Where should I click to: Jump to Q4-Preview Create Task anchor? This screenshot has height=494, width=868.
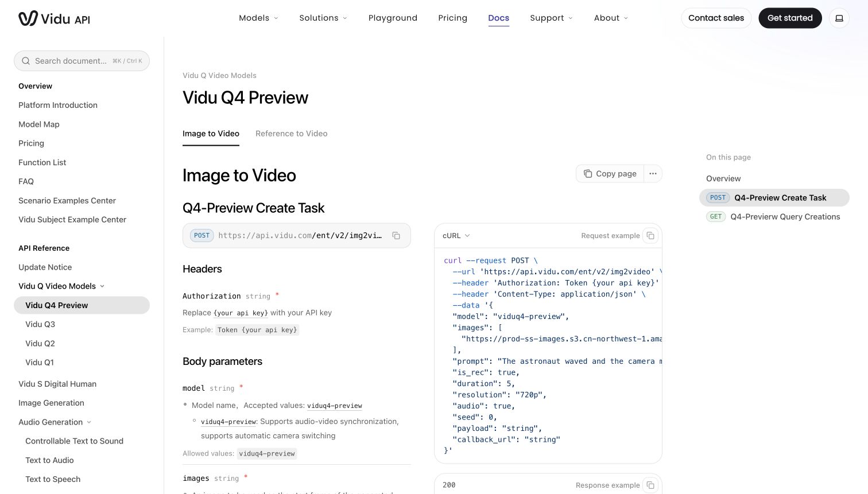click(x=774, y=198)
